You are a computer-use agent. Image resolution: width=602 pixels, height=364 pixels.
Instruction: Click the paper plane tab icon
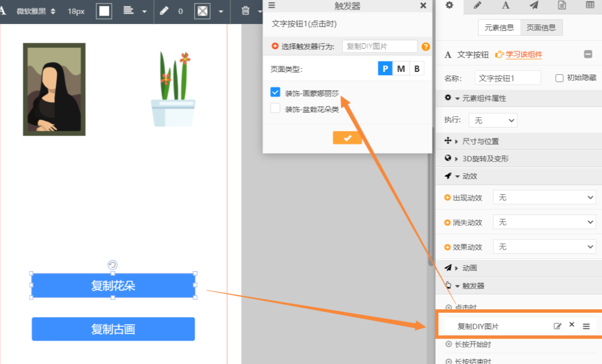(534, 5)
